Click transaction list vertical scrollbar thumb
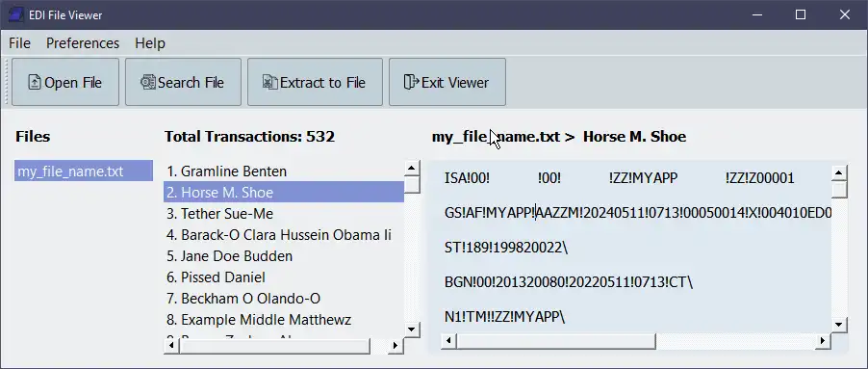 coord(411,184)
